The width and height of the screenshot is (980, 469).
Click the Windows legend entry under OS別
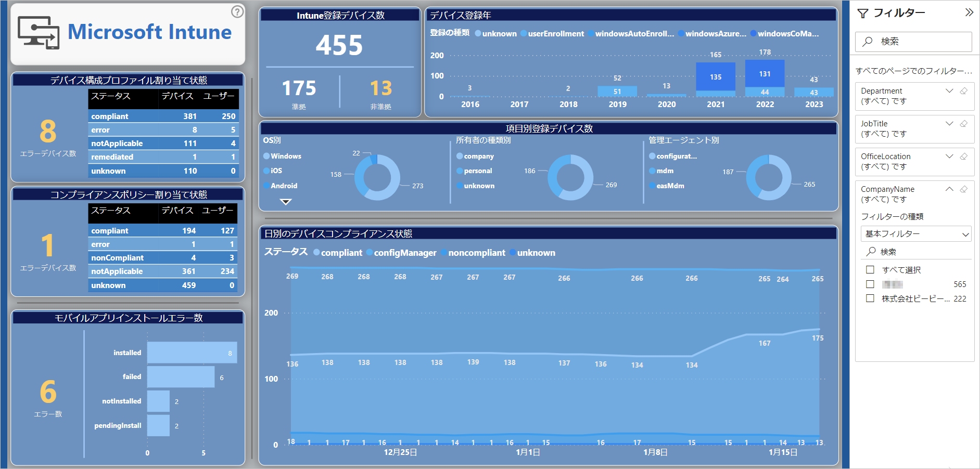[x=285, y=156]
